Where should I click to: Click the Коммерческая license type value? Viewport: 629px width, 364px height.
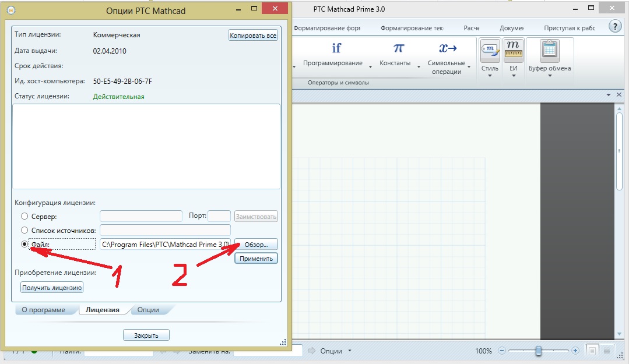[117, 35]
